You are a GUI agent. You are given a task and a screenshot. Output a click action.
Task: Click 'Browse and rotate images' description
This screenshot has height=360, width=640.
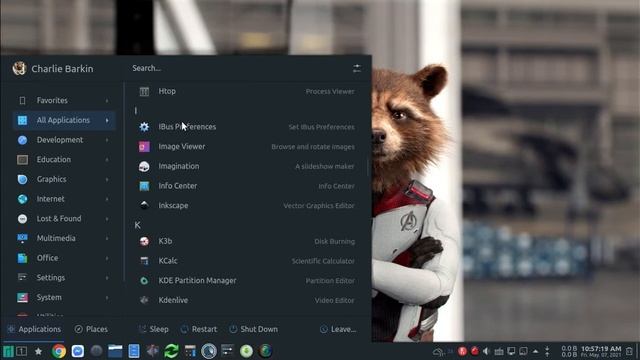coord(313,147)
